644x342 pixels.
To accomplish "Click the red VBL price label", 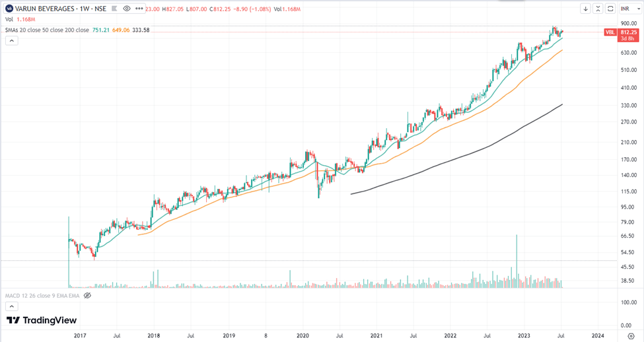I will pyautogui.click(x=610, y=32).
